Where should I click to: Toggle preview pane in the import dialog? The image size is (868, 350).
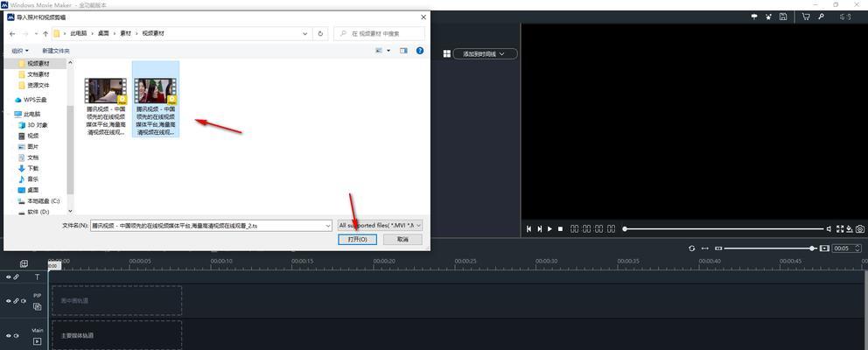(403, 51)
